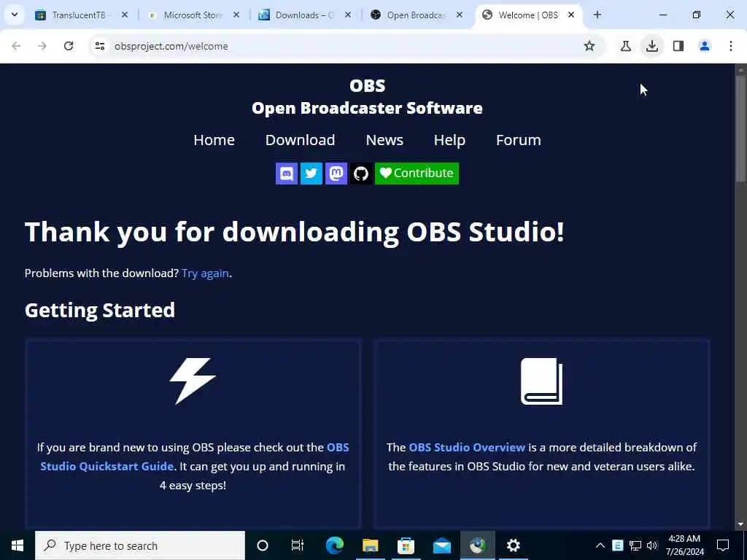This screenshot has height=560, width=747.
Task: Open the browser downloads icon
Action: [652, 46]
